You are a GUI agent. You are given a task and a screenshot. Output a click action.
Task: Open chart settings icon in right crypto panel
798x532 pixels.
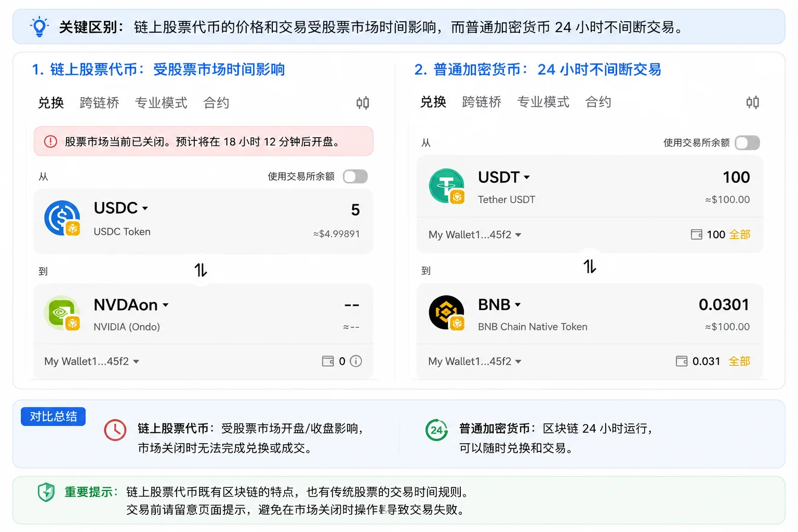point(752,102)
